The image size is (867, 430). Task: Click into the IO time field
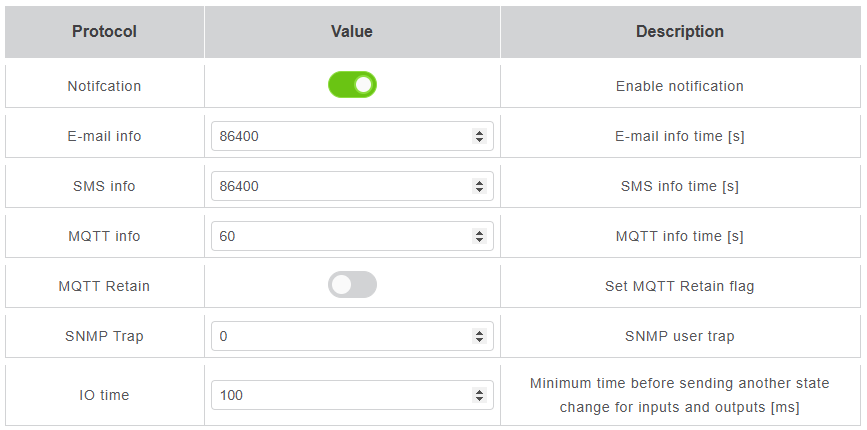[x=340, y=395]
